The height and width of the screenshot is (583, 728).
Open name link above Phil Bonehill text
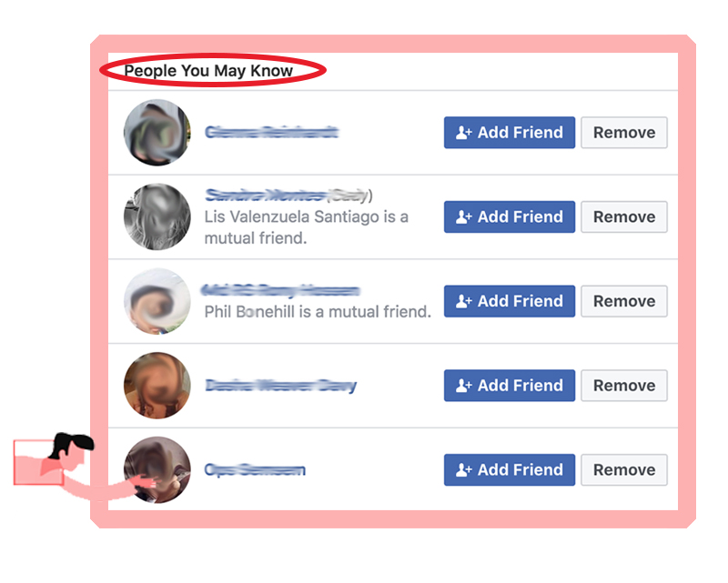point(280,290)
